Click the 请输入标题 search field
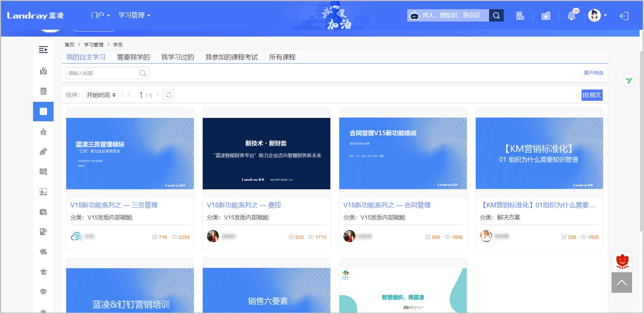The width and height of the screenshot is (644, 314). [102, 73]
